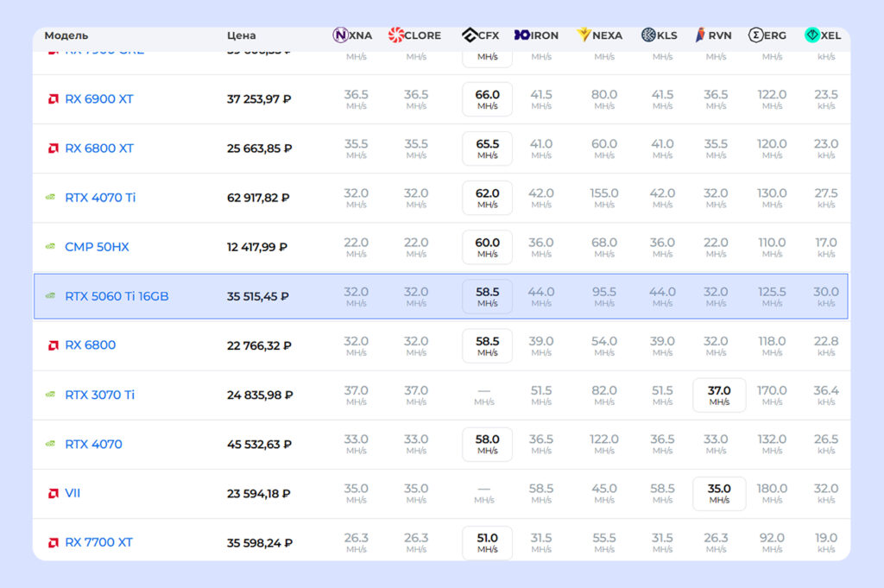This screenshot has width=884, height=588.
Task: Click the Nvidia logo beside RTX 5060 Ti 16GB
Action: pos(51,296)
